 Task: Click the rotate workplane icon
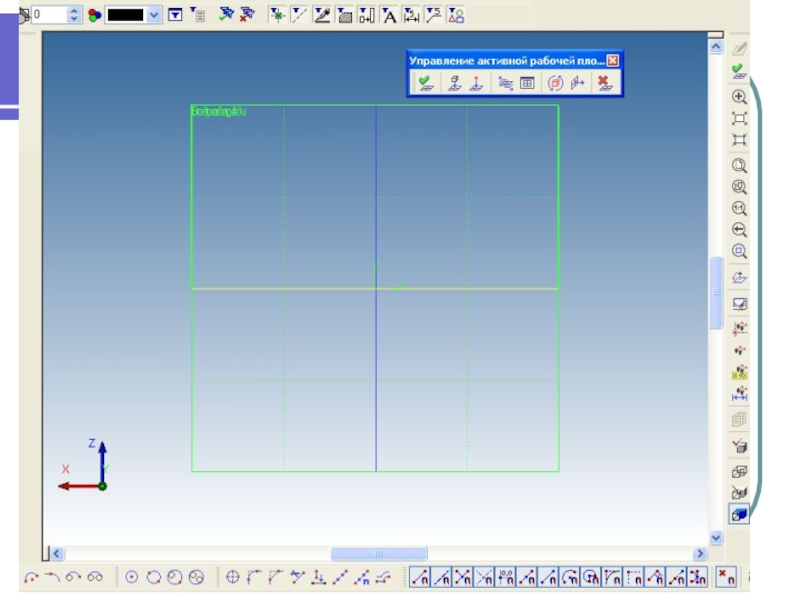pyautogui.click(x=555, y=83)
